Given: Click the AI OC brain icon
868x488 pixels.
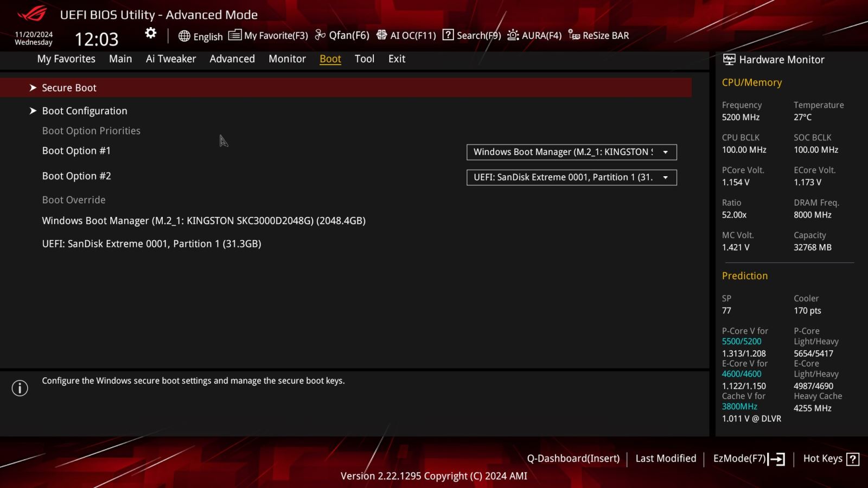Looking at the screenshot, I should click(x=382, y=35).
